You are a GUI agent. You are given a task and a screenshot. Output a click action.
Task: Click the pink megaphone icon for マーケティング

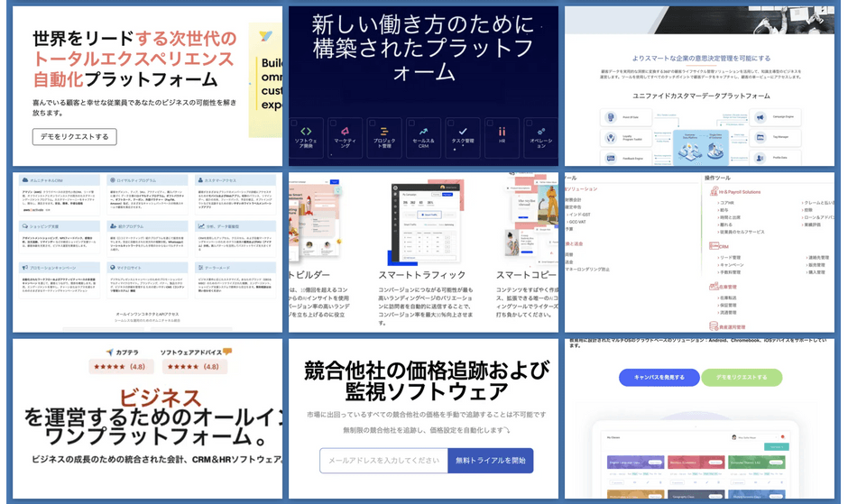(345, 131)
